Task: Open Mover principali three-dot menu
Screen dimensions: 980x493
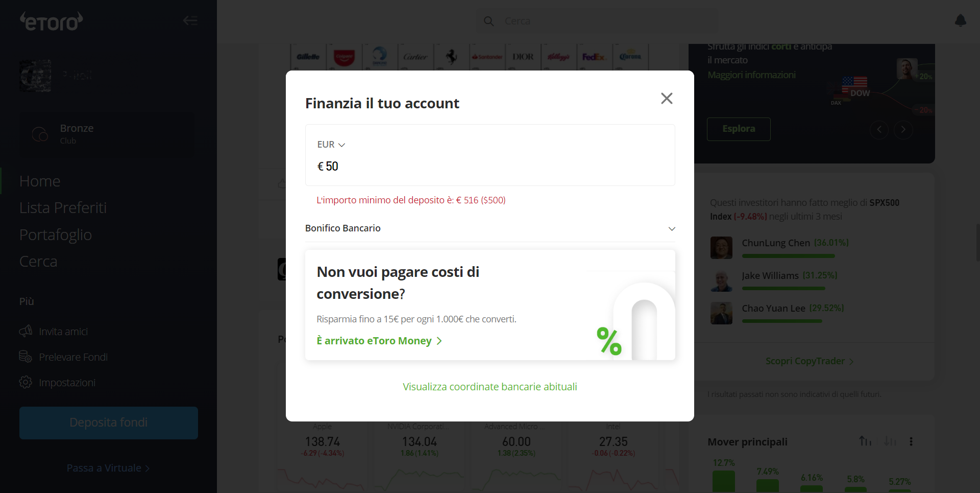Action: (911, 441)
